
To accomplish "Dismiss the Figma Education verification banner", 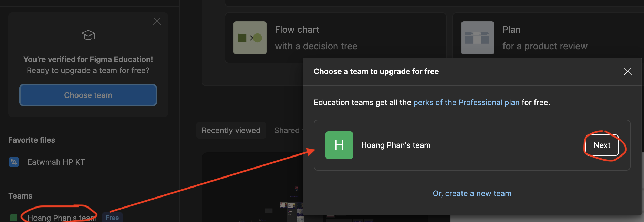I will point(157,21).
